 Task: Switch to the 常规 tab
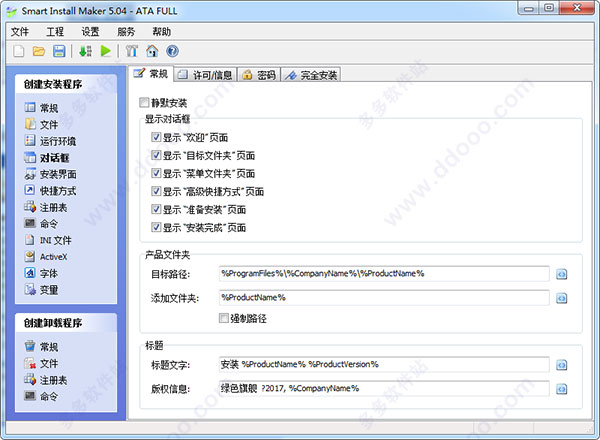pyautogui.click(x=151, y=73)
